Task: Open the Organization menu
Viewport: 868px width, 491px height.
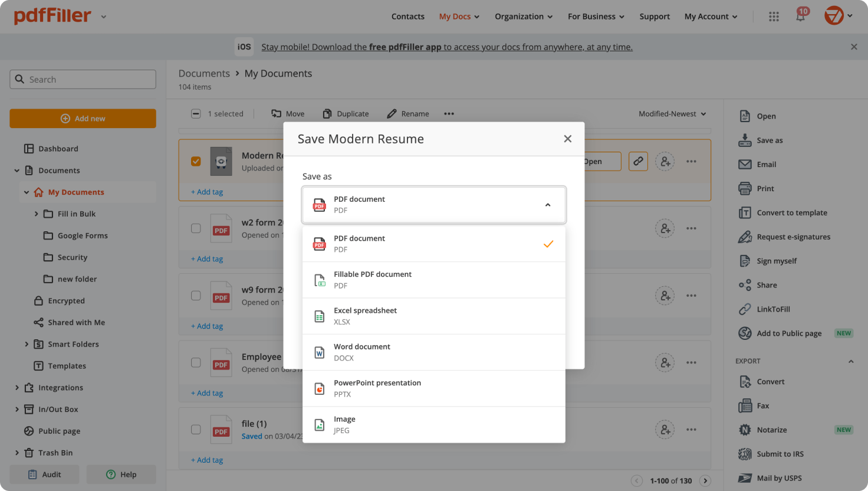Action: click(x=523, y=17)
